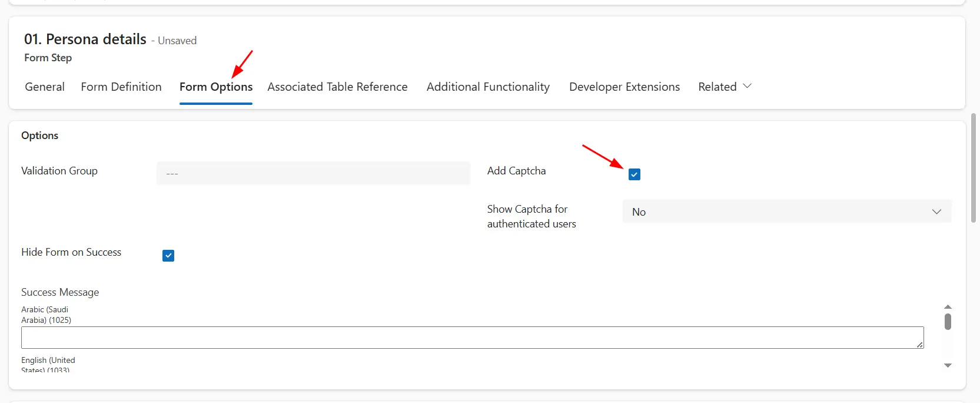
Task: Toggle the Hide Form on Success checkbox
Action: coord(168,256)
